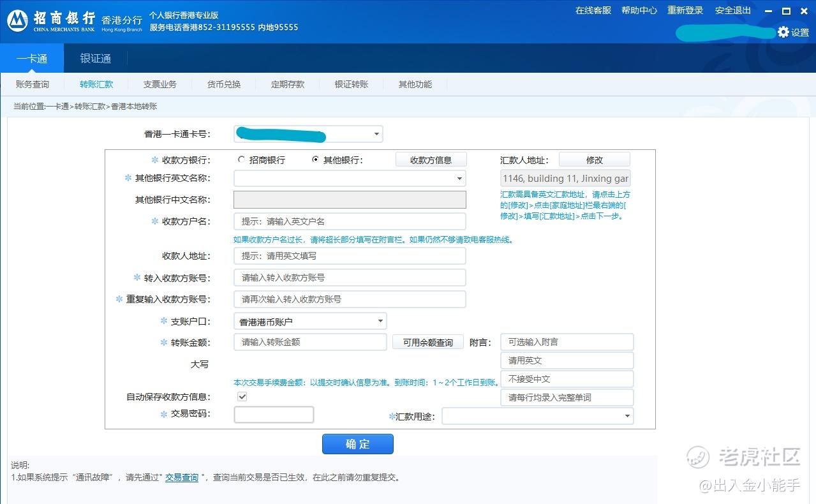
Task: Focus the 交易密码 input field
Action: click(274, 415)
